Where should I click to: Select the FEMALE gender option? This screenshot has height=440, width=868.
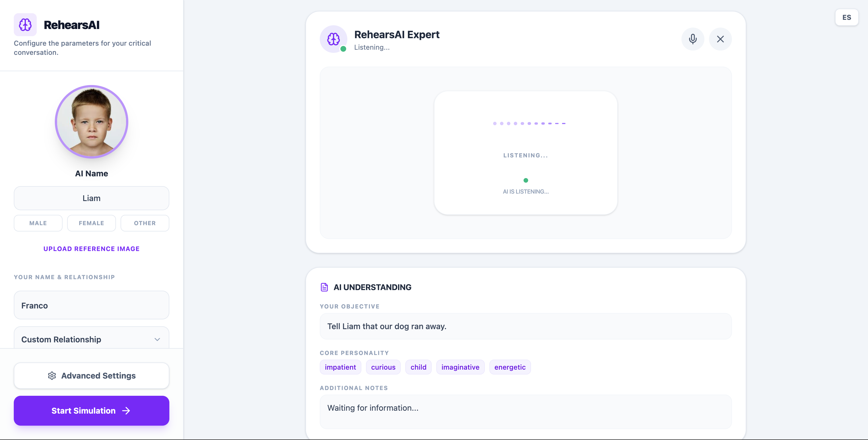tap(91, 223)
